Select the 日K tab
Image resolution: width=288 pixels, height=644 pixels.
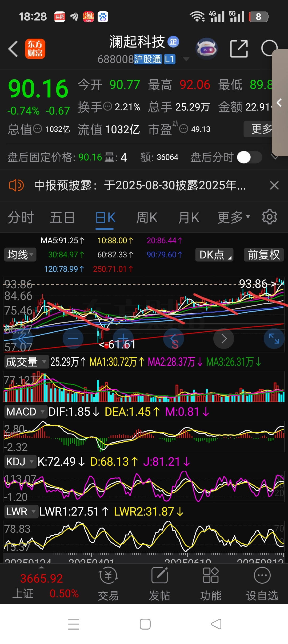[105, 217]
